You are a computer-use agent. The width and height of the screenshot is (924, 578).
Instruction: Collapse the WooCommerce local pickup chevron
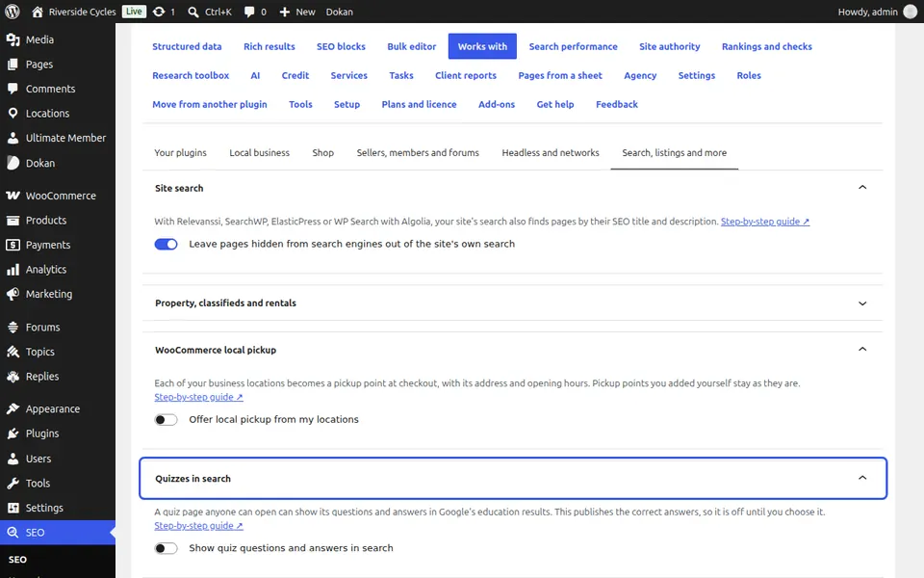tap(862, 349)
